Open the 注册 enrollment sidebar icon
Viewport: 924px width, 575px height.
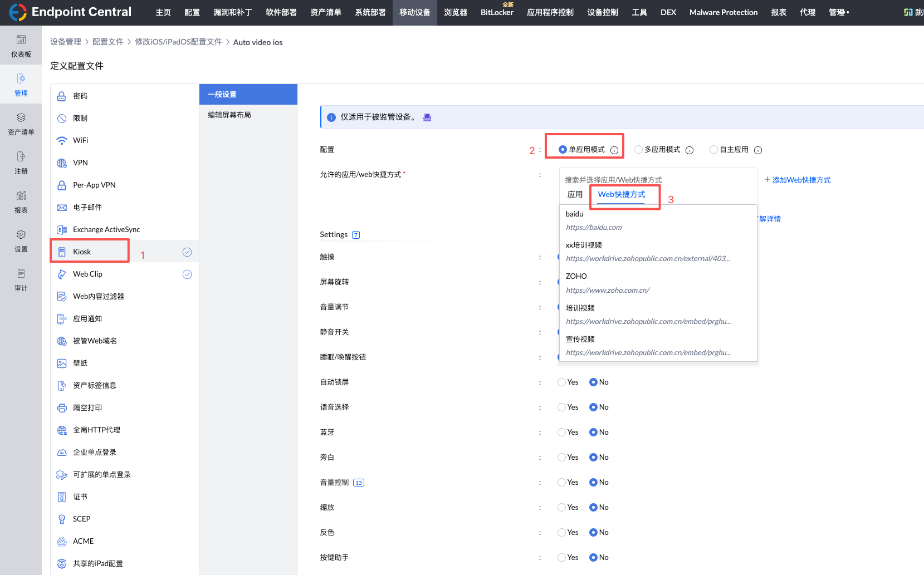click(x=21, y=163)
